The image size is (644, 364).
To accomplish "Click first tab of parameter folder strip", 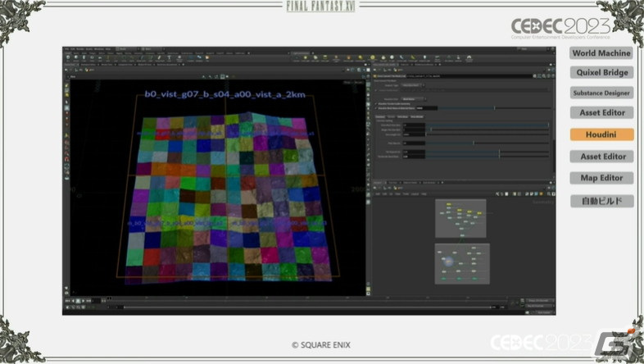I will [380, 116].
